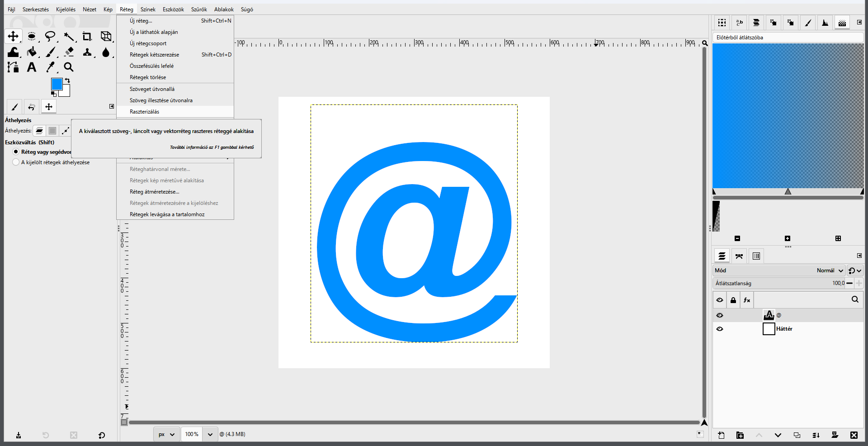Toggle visibility of the @ text layer
The width and height of the screenshot is (868, 446).
click(x=720, y=315)
